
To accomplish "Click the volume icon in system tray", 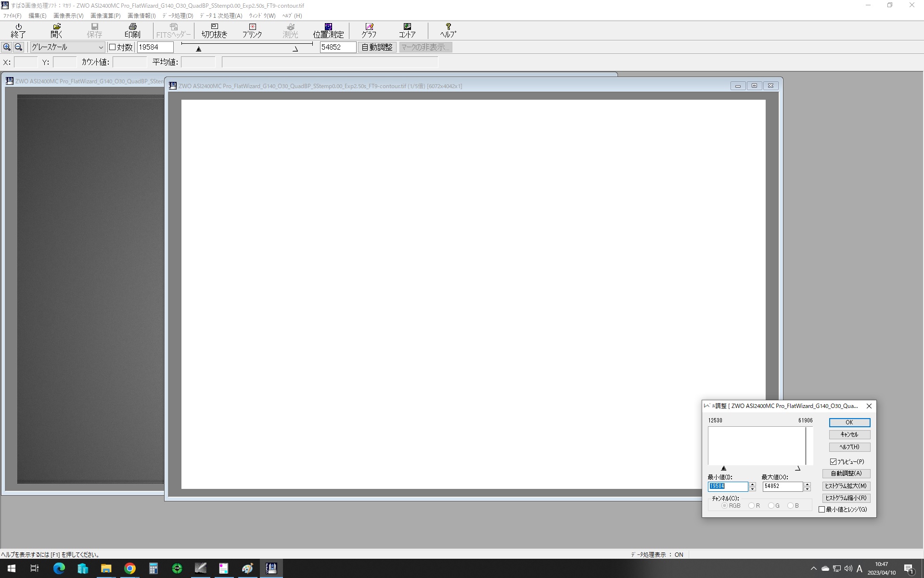I will point(848,568).
